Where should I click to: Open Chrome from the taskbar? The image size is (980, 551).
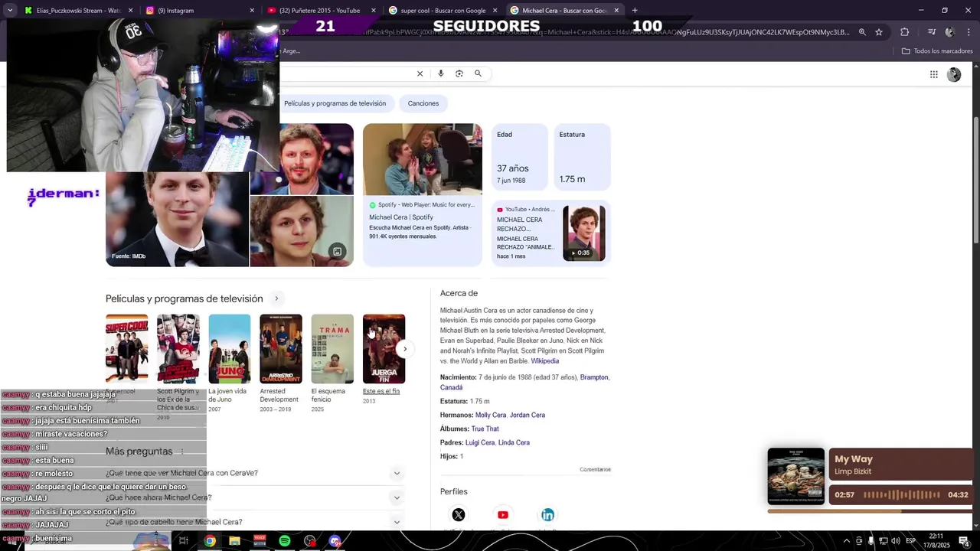[x=210, y=541]
